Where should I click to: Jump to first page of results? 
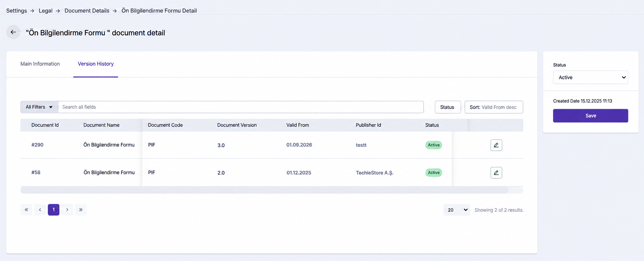click(26, 210)
